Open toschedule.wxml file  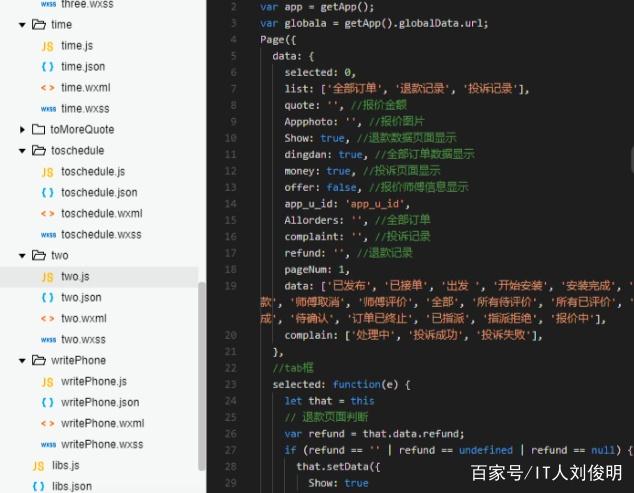tap(101, 214)
